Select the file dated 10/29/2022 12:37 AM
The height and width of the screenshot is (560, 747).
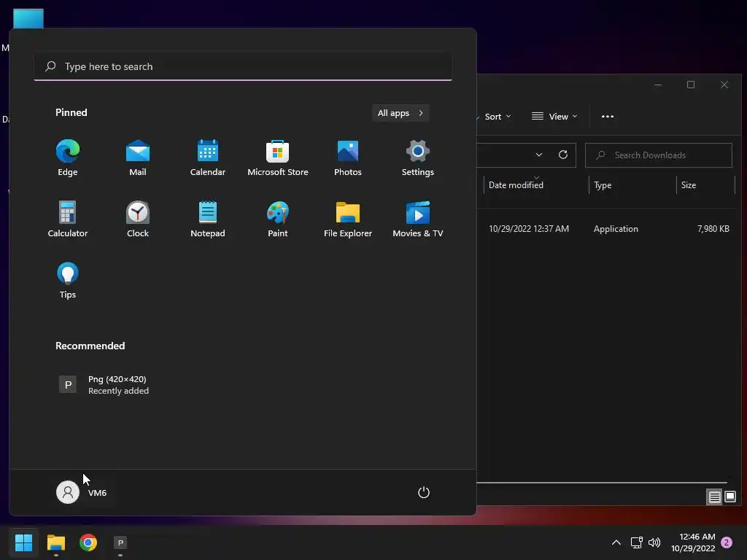(529, 228)
